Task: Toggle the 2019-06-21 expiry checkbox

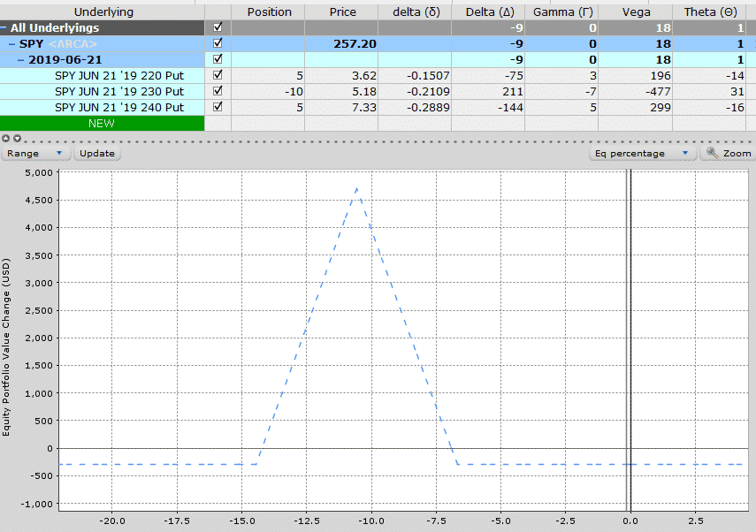Action: (x=218, y=59)
